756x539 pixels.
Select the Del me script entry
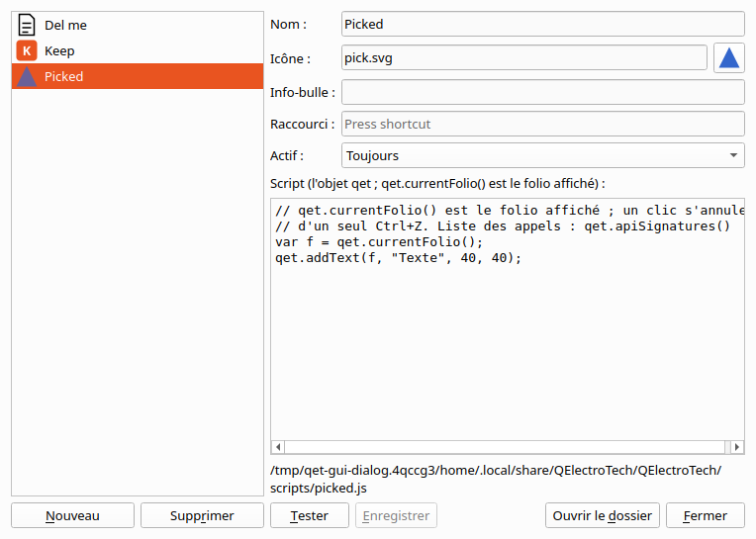138,25
